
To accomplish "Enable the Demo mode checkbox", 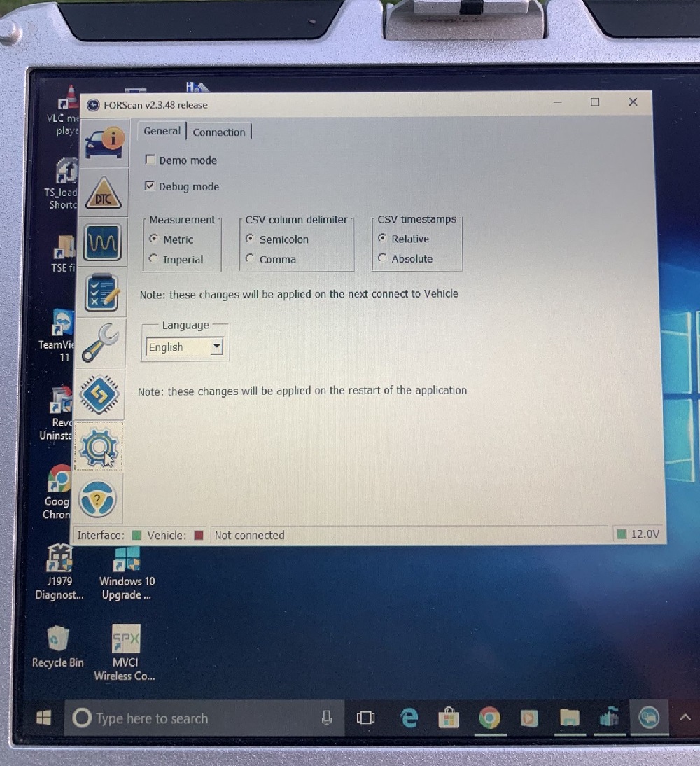I will [x=150, y=159].
